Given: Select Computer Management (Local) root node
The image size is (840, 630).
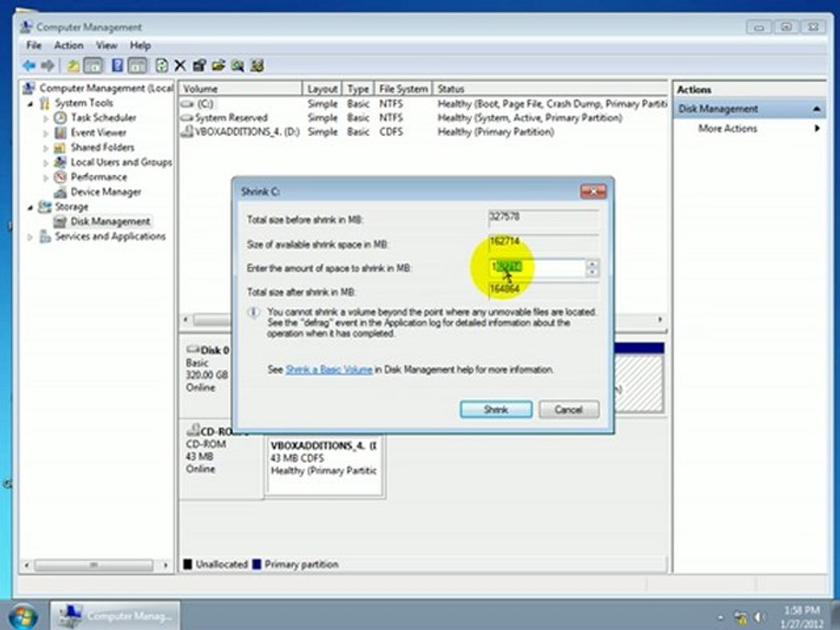Looking at the screenshot, I should pyautogui.click(x=106, y=87).
